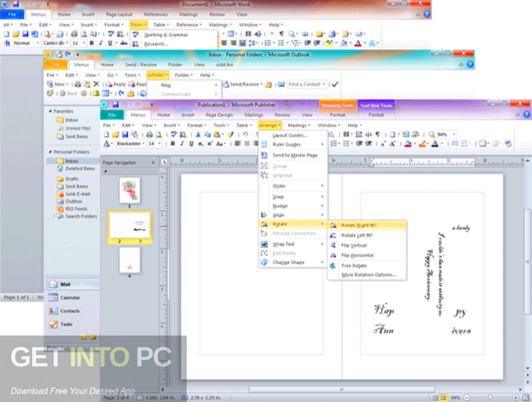Select Rotate Right 90° in the submenu
Viewport: 532px width, 402px height.
(367, 225)
